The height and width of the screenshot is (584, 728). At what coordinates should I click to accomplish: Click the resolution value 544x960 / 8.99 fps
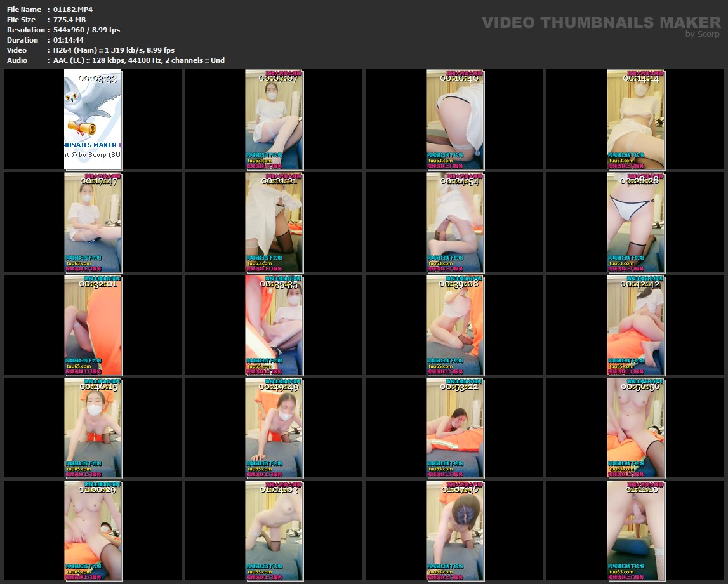[86, 30]
